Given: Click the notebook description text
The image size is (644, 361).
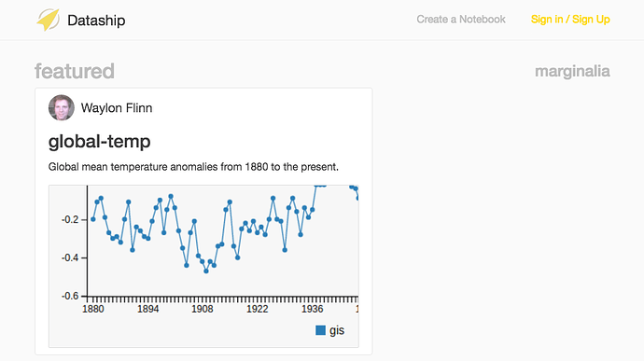Looking at the screenshot, I should tap(193, 167).
